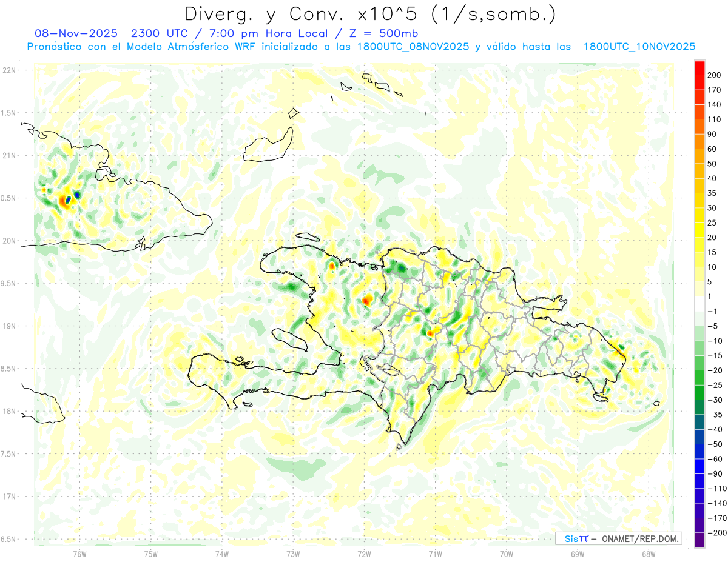Image resolution: width=728 pixels, height=562 pixels.
Task: Click the 76W longitude label
Action: [79, 554]
